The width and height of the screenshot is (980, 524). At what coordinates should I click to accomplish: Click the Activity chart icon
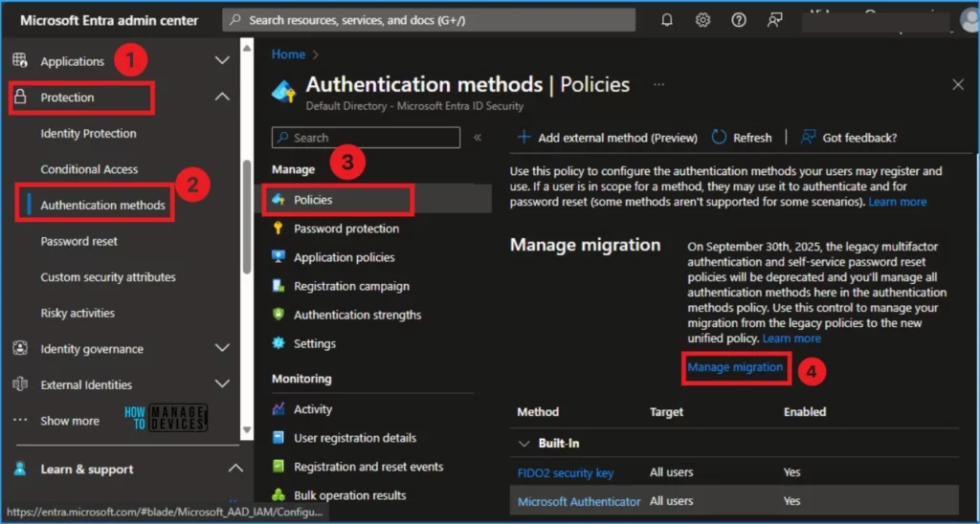click(x=278, y=409)
